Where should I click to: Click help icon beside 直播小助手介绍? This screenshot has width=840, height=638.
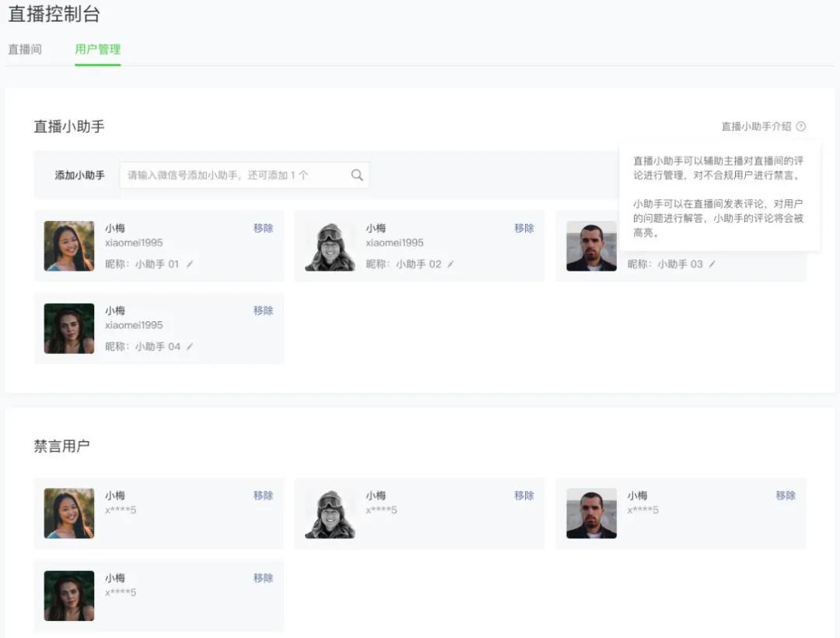tap(801, 126)
